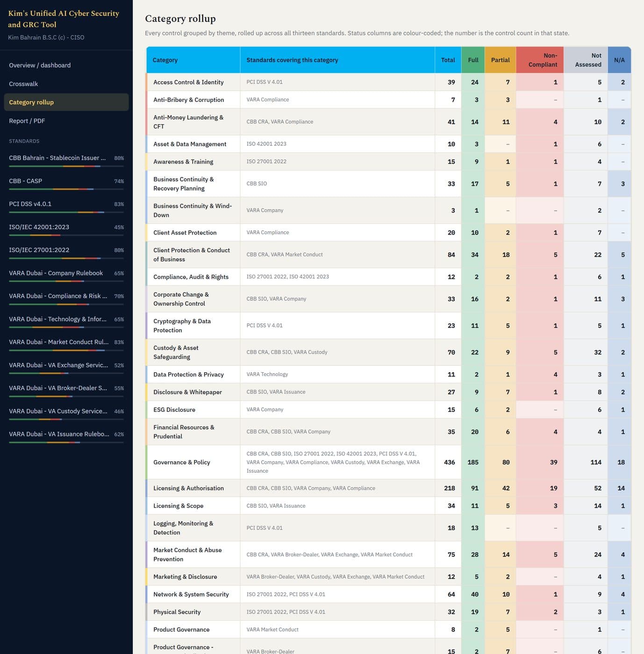Select Compliance, Audit & Rights category
The height and width of the screenshot is (654, 644).
click(191, 277)
